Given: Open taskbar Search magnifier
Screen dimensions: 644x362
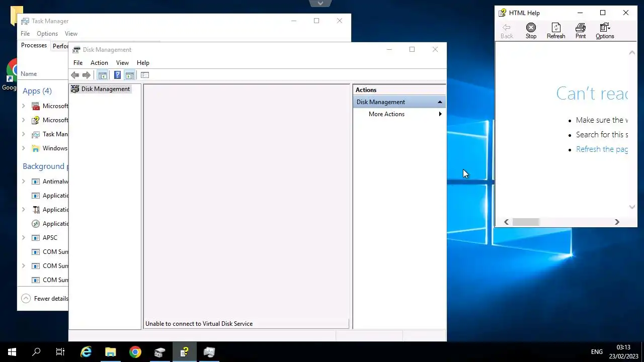Looking at the screenshot, I should click(x=36, y=352).
